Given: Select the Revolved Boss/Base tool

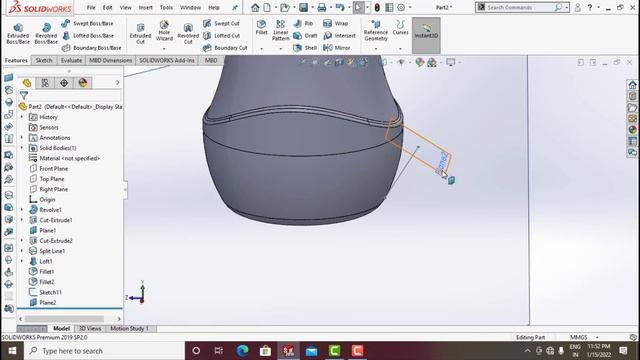Looking at the screenshot, I should click(x=46, y=33).
